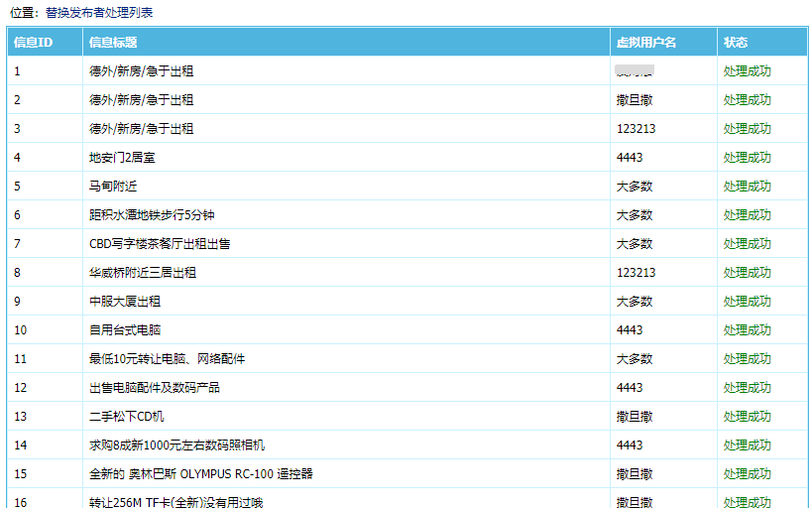Open 距积水潭地铁步行5分钟 listing
Screen dimensions: 812x508
click(152, 215)
